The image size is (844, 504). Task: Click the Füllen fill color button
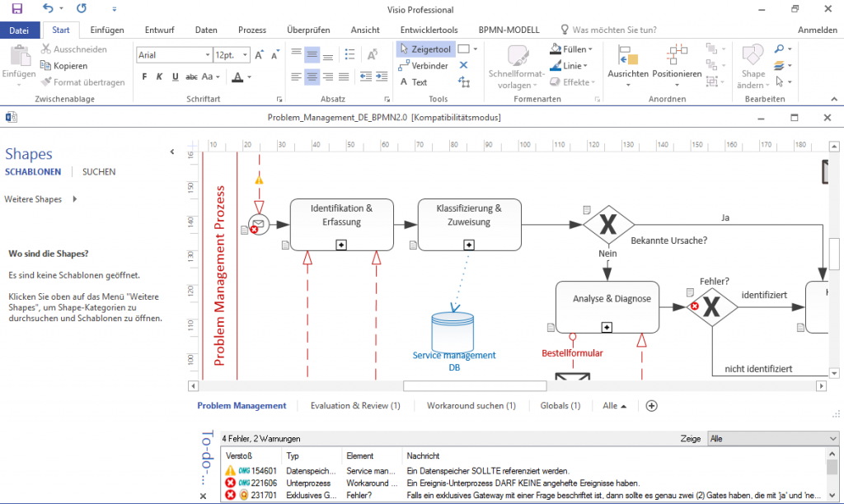tap(571, 49)
